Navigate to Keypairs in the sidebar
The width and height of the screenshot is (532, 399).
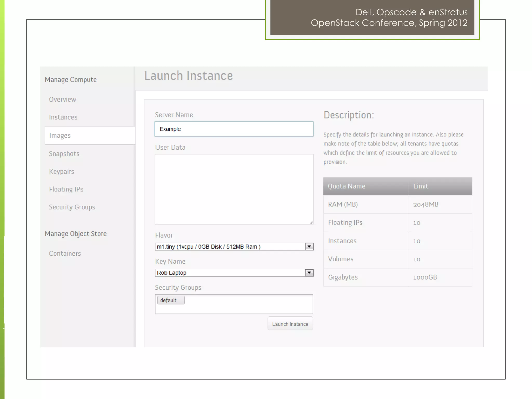(x=62, y=172)
